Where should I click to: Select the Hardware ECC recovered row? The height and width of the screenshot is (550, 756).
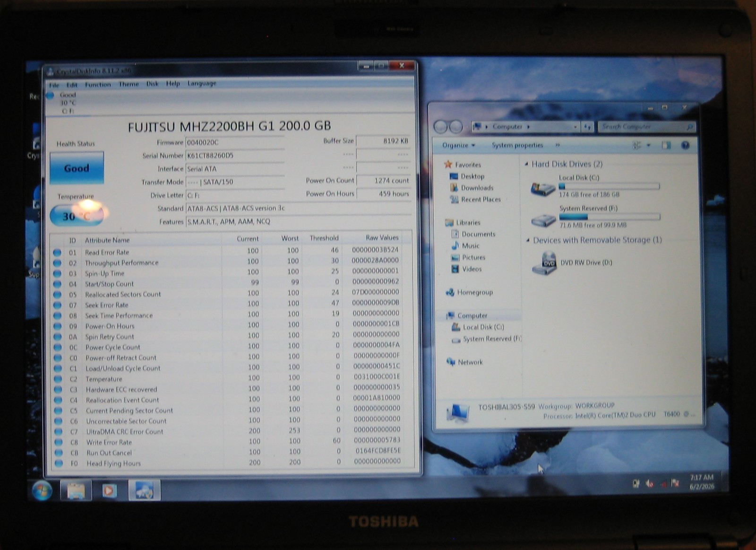(x=232, y=389)
